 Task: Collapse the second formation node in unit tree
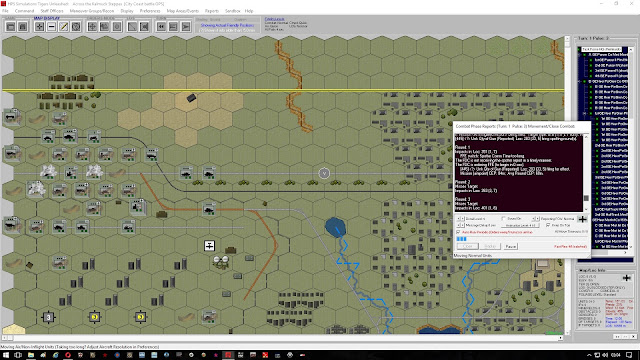(579, 82)
